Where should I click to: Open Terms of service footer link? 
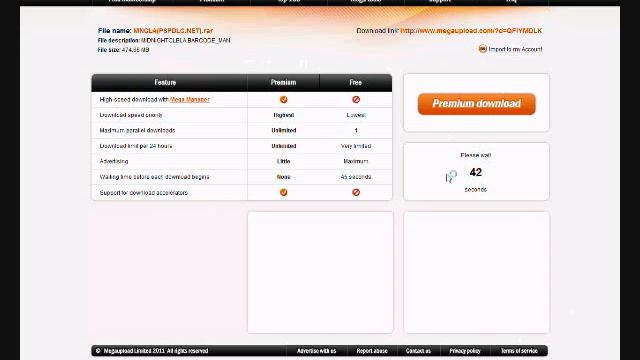click(x=519, y=351)
